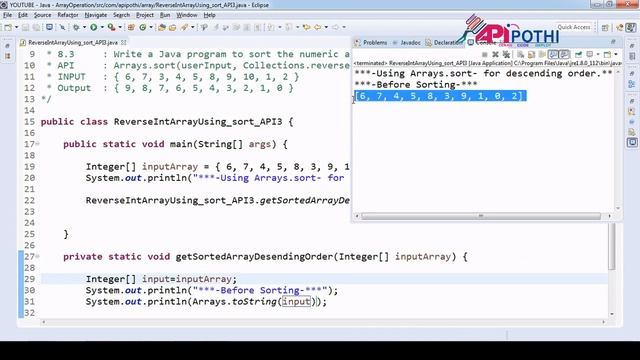Click the New Java Class icon
640x360 pixels.
[x=143, y=27]
